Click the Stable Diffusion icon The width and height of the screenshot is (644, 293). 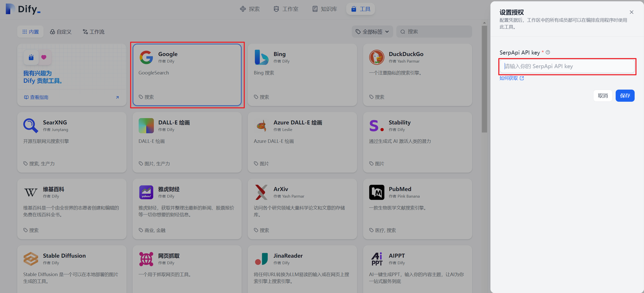click(31, 259)
